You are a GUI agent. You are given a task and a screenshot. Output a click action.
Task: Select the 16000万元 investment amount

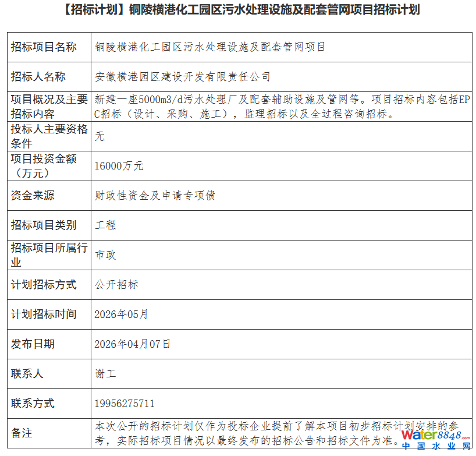[x=119, y=166]
